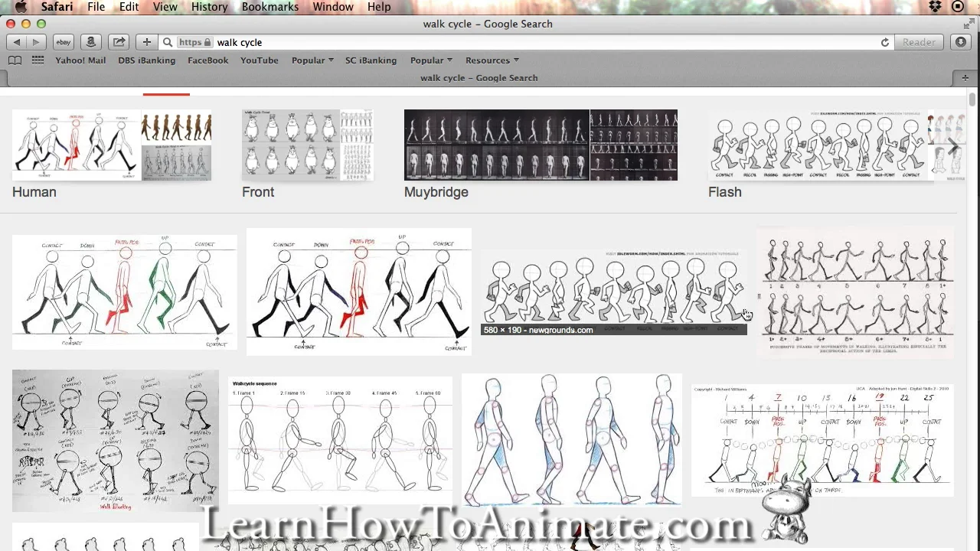The image size is (980, 551).
Task: Expand the Popular folder after SC iBanking
Action: click(431, 60)
